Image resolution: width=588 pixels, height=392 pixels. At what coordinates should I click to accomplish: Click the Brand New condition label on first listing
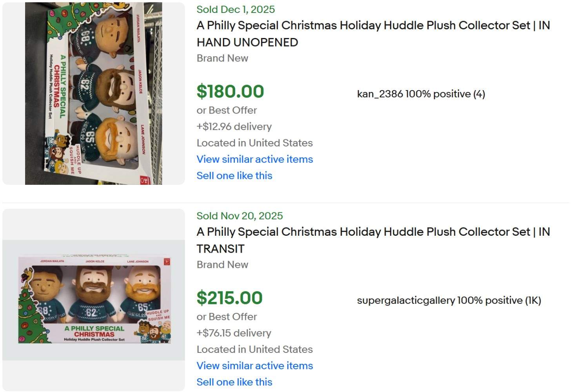(222, 58)
